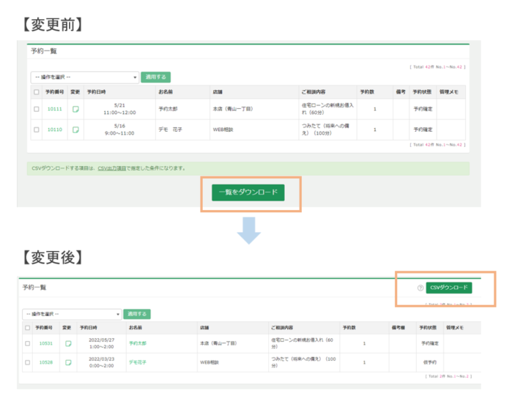Tick checkbox for reservation 10111
Image resolution: width=512 pixels, height=420 pixels.
[36, 109]
